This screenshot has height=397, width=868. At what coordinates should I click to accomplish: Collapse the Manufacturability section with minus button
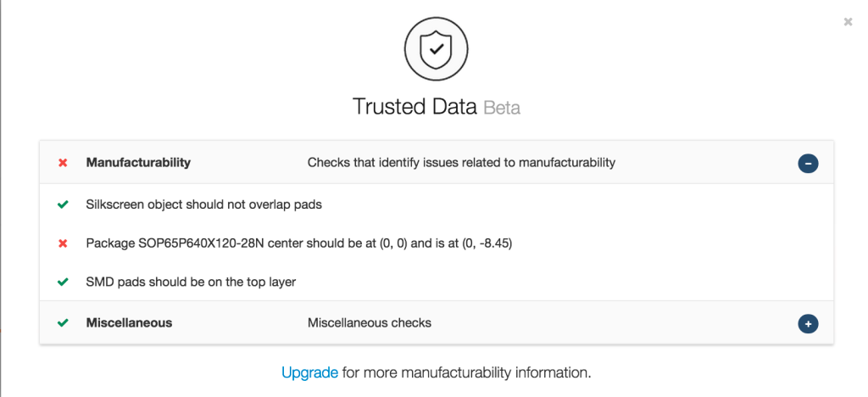point(808,164)
